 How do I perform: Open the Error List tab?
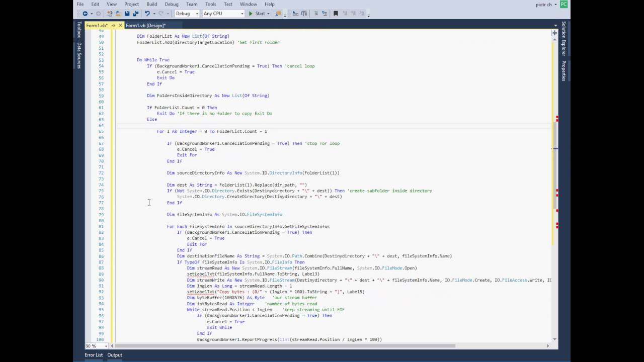[94, 355]
